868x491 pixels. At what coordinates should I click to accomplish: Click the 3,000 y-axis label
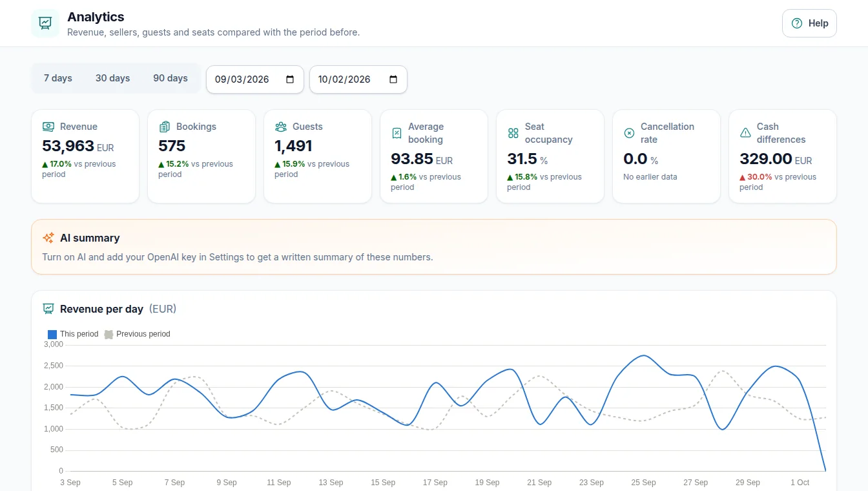point(53,344)
